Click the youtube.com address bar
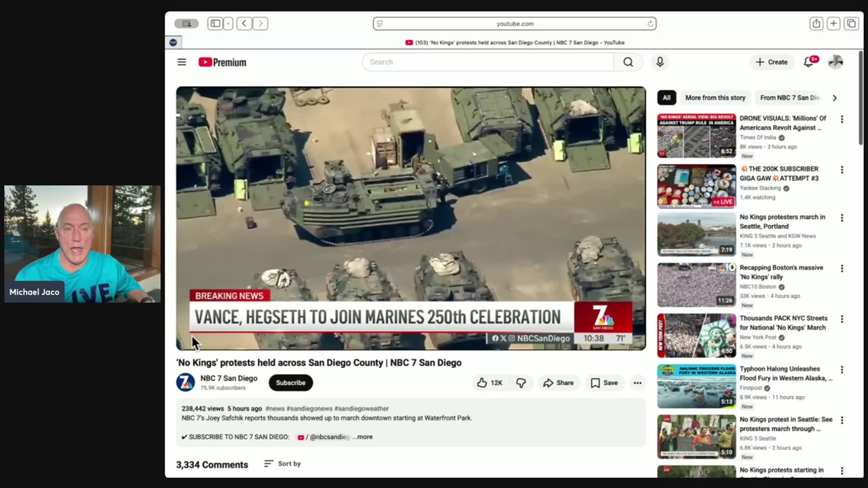Image resolution: width=868 pixels, height=488 pixels. click(x=515, y=24)
